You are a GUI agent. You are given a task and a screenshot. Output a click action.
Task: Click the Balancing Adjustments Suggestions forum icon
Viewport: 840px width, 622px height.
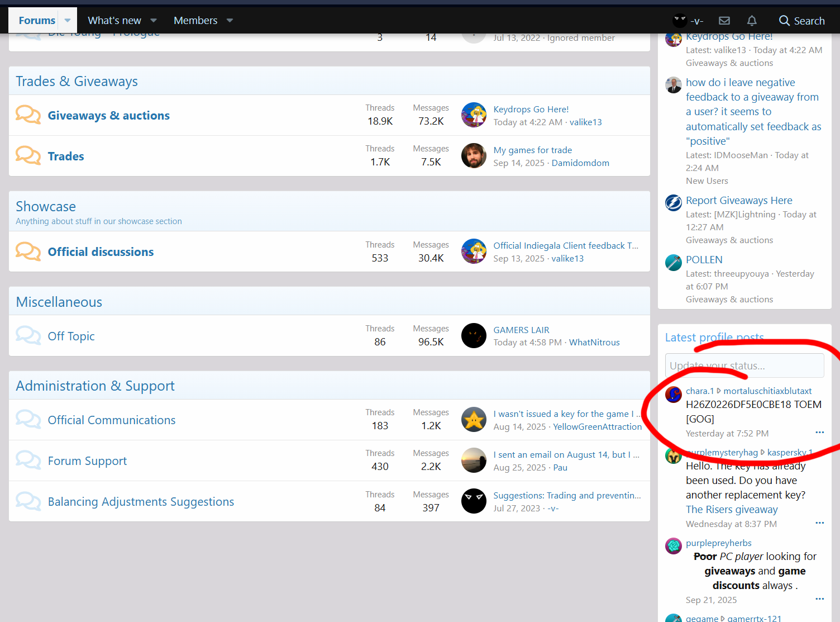(x=28, y=501)
